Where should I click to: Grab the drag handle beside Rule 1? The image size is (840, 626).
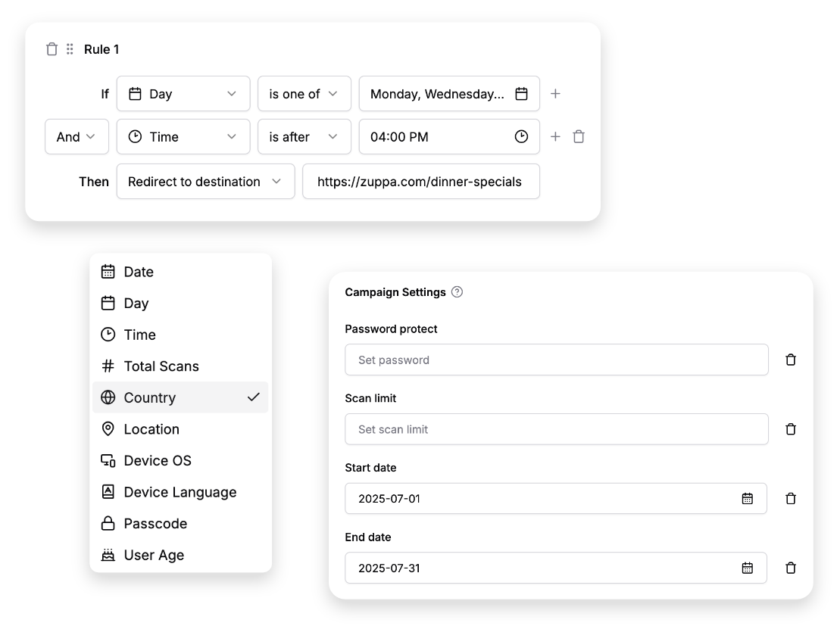coord(70,49)
